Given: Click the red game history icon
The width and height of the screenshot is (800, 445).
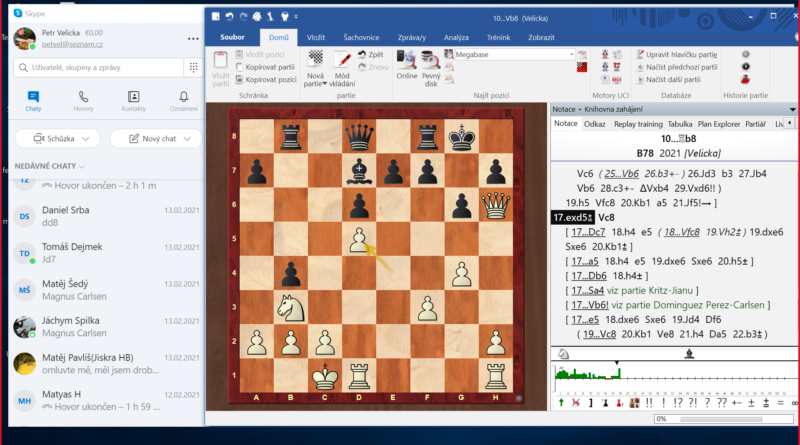Looking at the screenshot, I should [x=745, y=79].
